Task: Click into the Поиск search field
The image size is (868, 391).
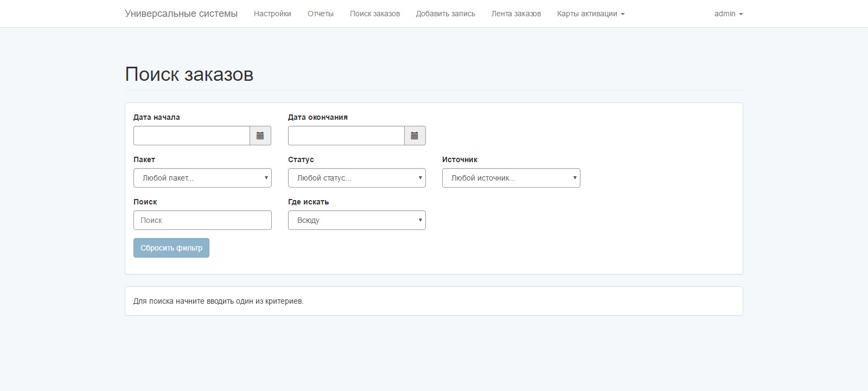Action: 202,220
